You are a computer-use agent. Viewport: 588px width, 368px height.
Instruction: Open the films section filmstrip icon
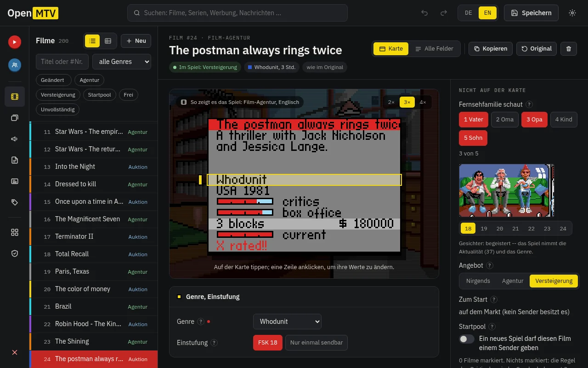click(x=15, y=97)
